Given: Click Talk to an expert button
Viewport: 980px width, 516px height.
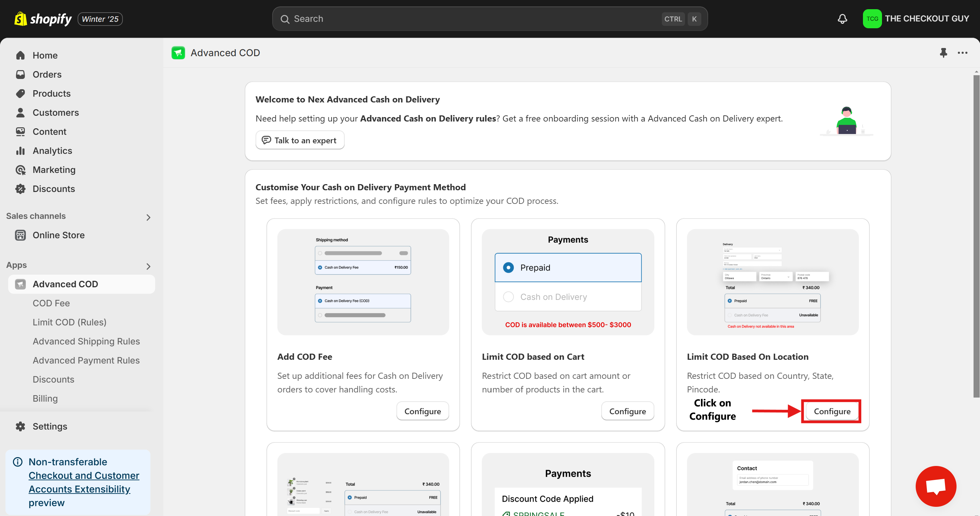Looking at the screenshot, I should [300, 141].
